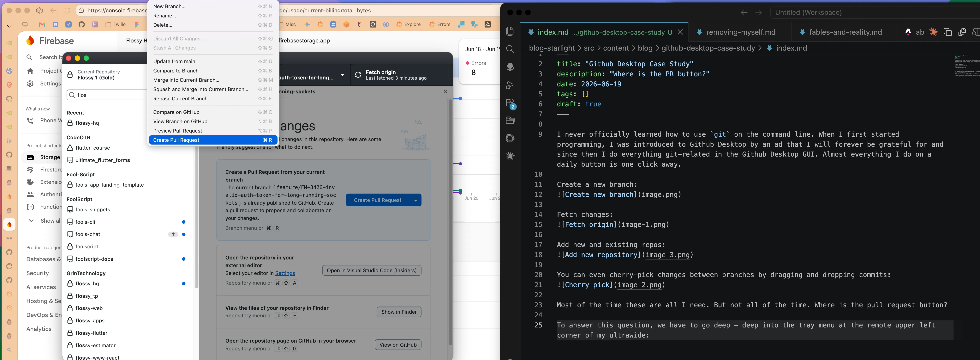Click the Firebase Project Overview home icon

click(x=30, y=71)
